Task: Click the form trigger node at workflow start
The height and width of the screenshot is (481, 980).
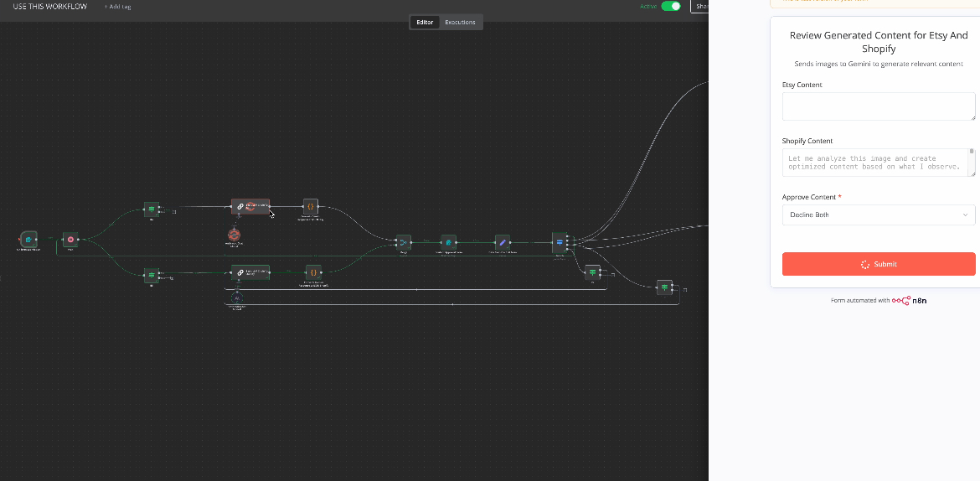Action: tap(28, 240)
